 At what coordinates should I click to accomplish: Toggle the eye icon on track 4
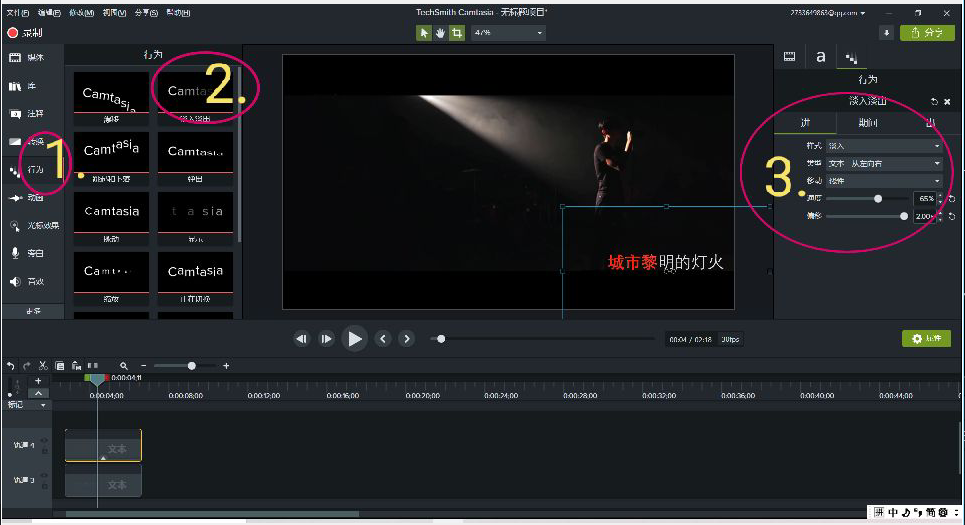[44, 440]
